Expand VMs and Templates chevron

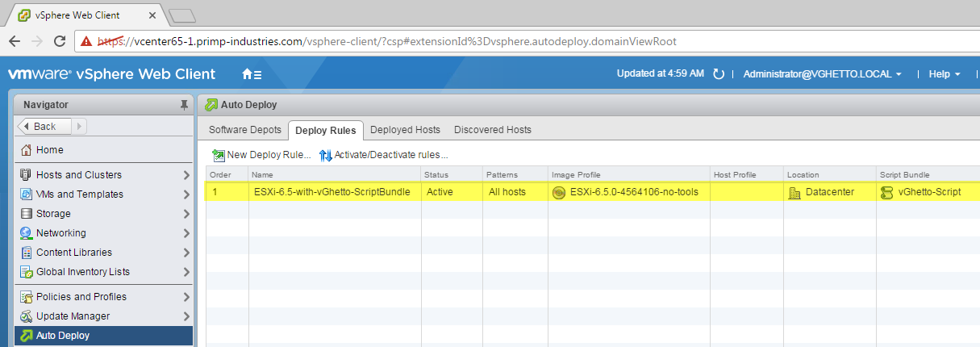pos(186,194)
